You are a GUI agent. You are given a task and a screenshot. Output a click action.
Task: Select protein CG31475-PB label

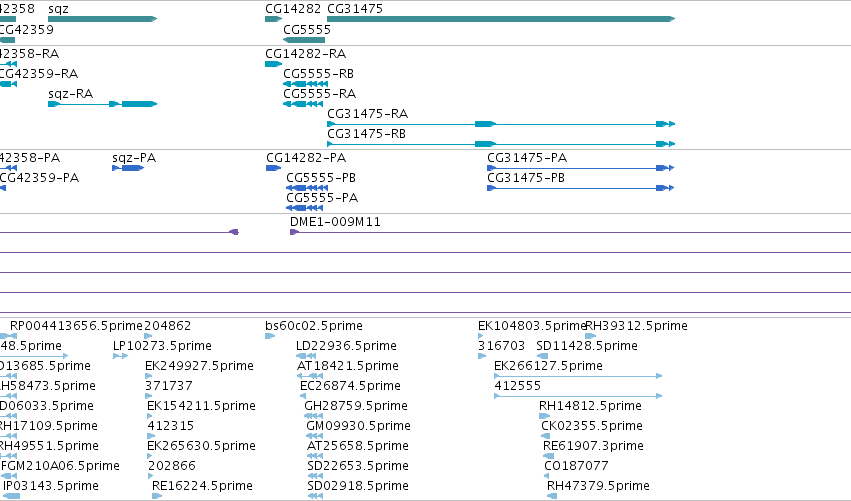click(x=526, y=178)
